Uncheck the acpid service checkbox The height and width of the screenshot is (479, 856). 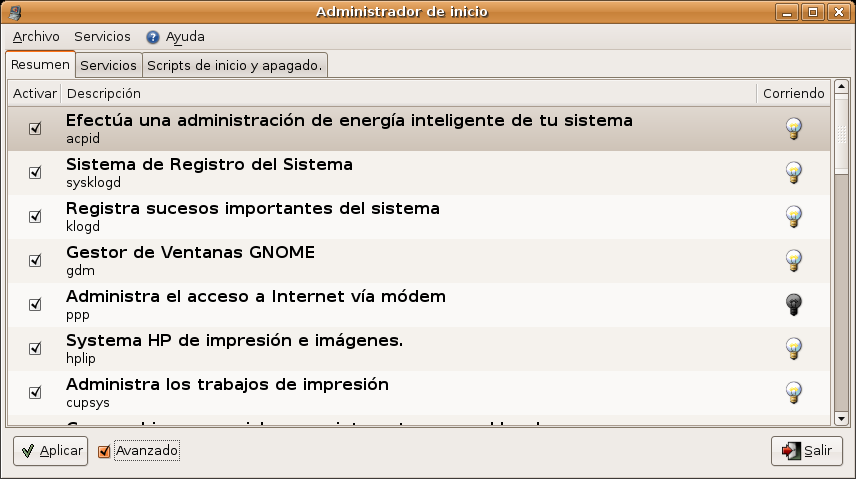click(x=35, y=129)
